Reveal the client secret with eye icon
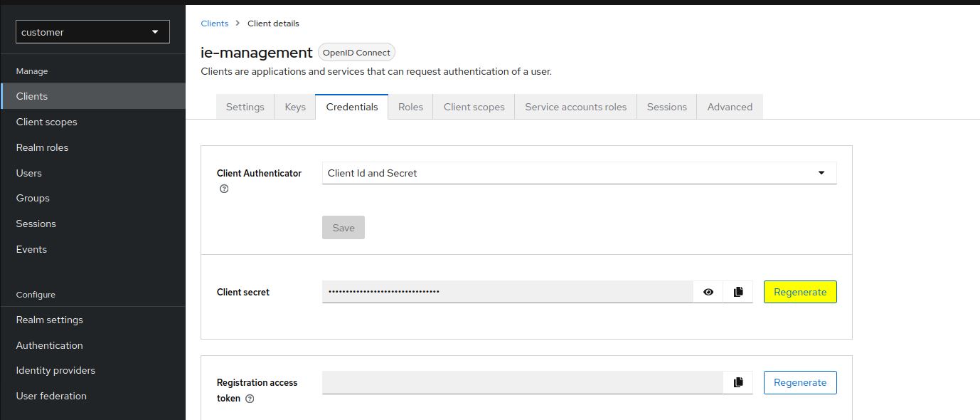 click(708, 292)
